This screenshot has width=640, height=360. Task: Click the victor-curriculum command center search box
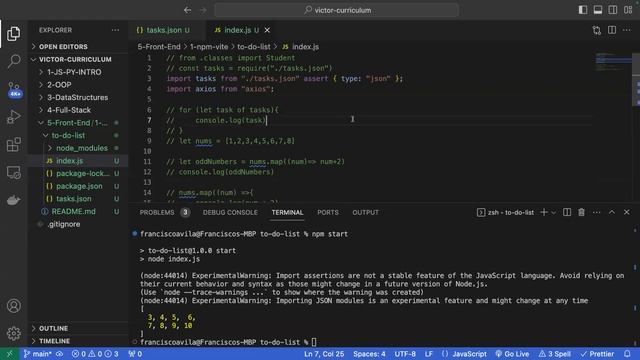click(337, 10)
